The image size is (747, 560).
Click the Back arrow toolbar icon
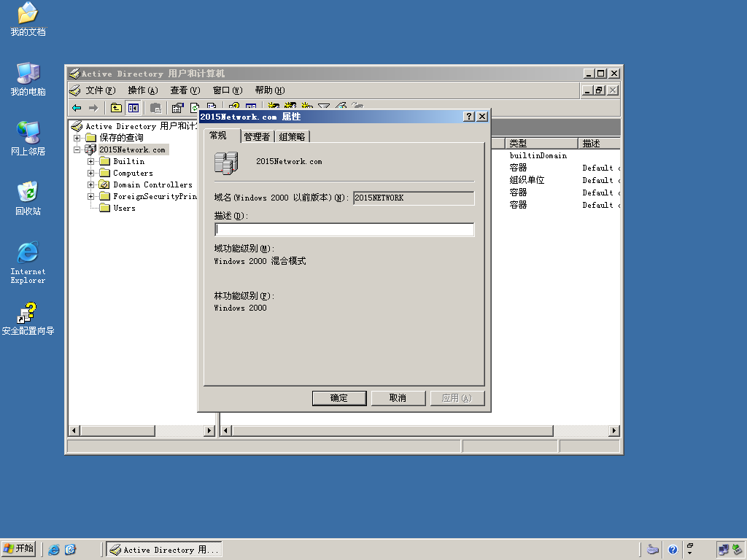[x=77, y=108]
